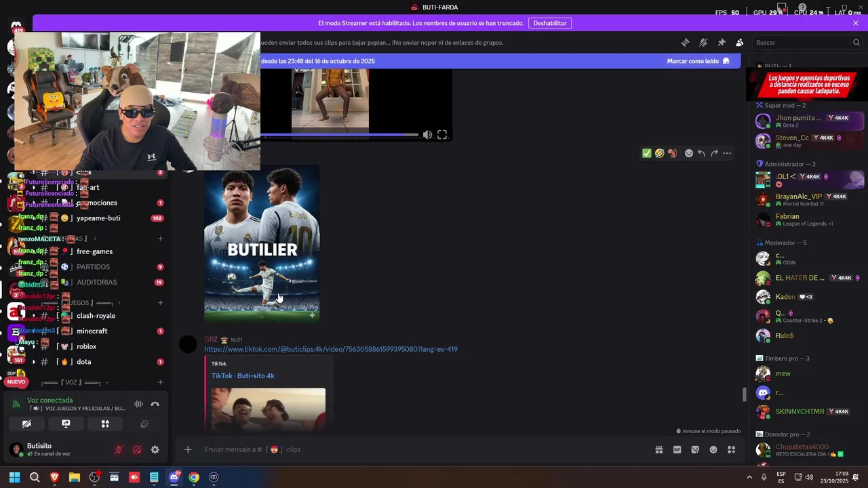
Task: Unmute the microphone
Action: pos(119,449)
